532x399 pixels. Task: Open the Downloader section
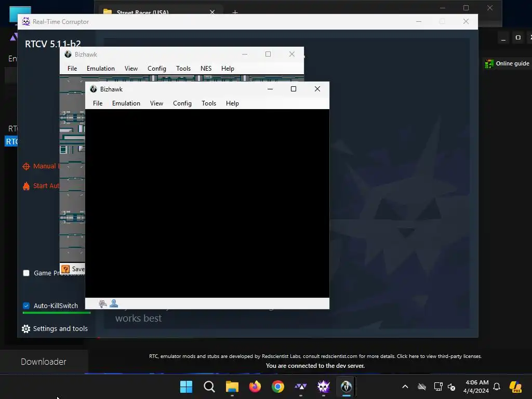click(44, 362)
